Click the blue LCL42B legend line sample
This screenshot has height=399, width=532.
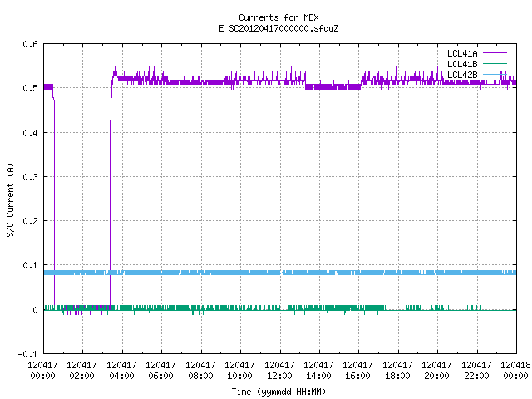click(x=495, y=74)
